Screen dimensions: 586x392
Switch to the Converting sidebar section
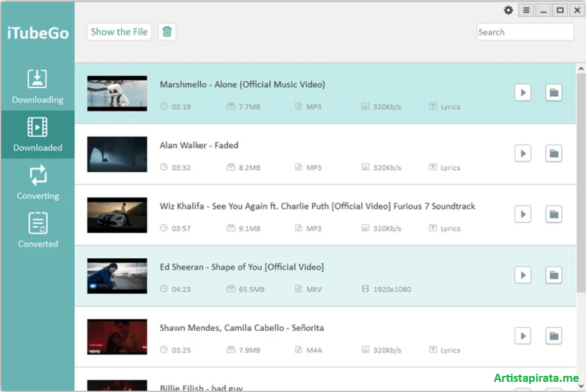pyautogui.click(x=38, y=182)
